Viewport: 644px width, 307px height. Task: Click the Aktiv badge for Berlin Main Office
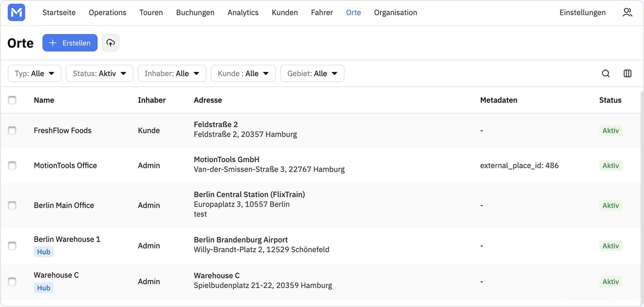click(x=611, y=205)
